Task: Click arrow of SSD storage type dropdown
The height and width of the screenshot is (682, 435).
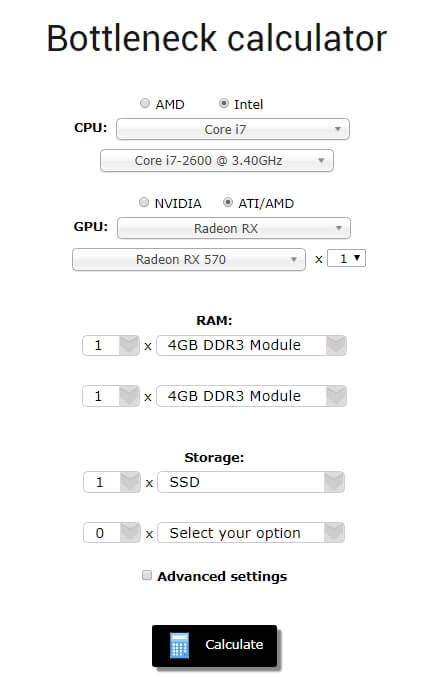Action: pos(334,482)
